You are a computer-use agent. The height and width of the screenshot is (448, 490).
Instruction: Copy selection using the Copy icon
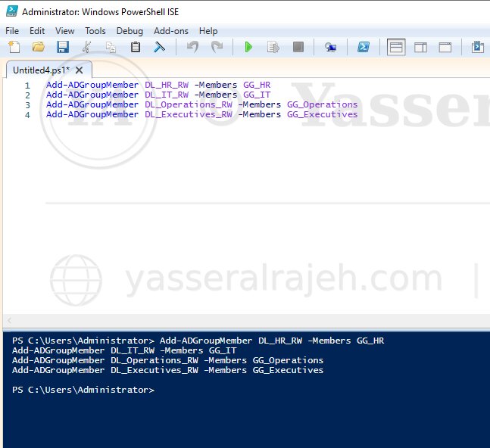pos(111,47)
